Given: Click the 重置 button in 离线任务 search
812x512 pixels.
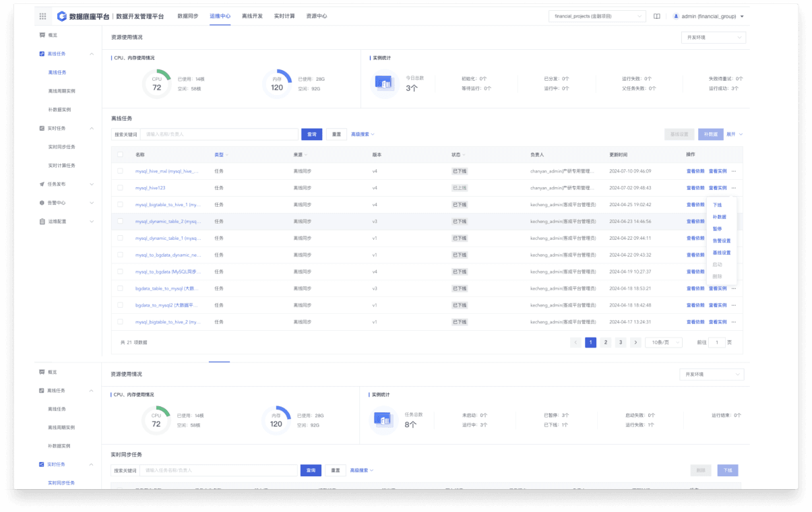Looking at the screenshot, I should pos(337,134).
